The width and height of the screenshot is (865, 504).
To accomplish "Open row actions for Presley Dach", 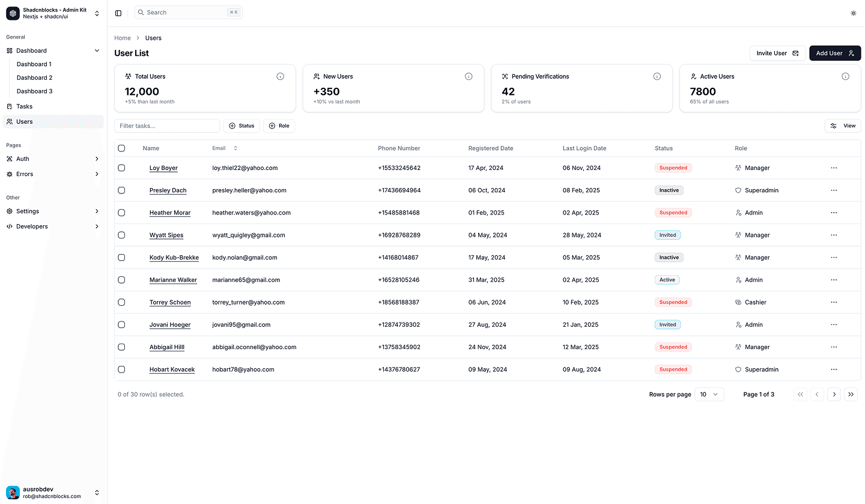I will point(834,190).
